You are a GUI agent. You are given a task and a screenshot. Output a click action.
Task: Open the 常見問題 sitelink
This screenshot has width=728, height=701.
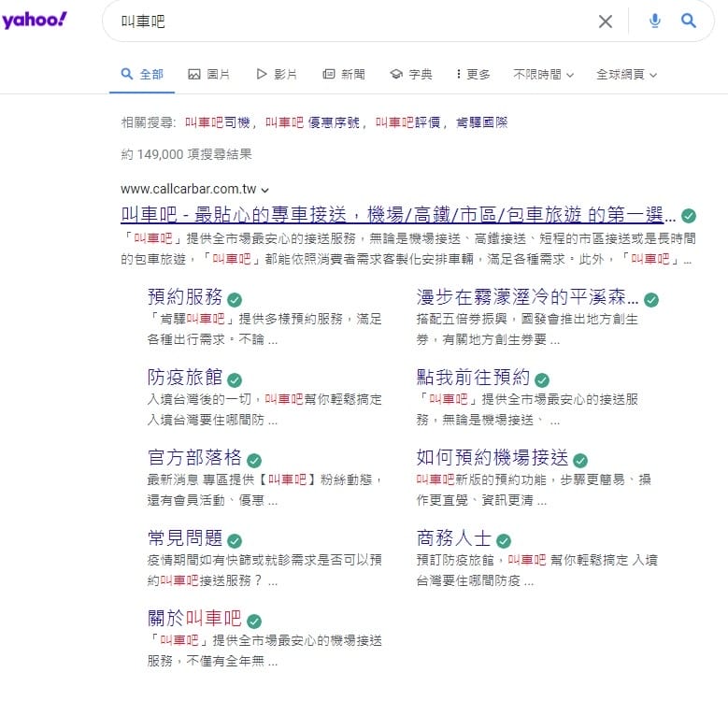pyautogui.click(x=185, y=537)
